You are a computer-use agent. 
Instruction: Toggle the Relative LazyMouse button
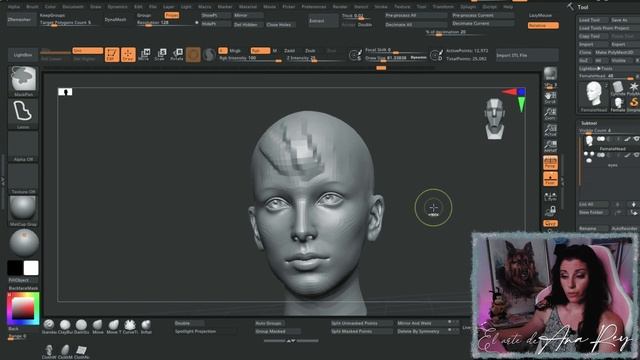pos(543,25)
